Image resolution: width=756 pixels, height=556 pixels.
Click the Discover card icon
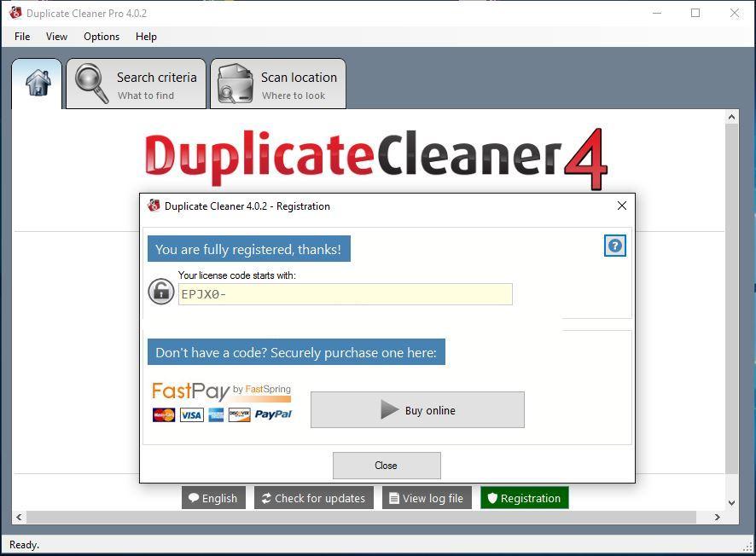click(x=240, y=414)
